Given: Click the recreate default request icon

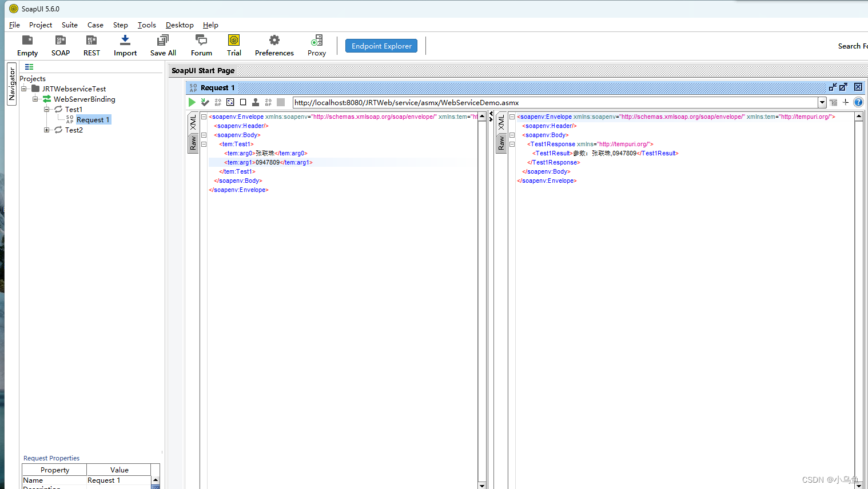Looking at the screenshot, I should pos(230,102).
